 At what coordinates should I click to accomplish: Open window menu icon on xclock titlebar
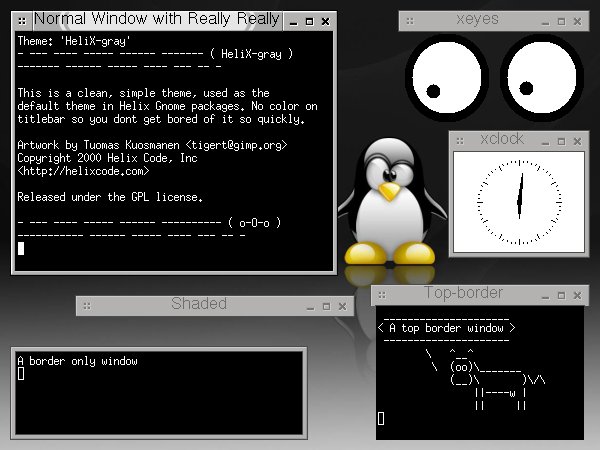(x=460, y=142)
